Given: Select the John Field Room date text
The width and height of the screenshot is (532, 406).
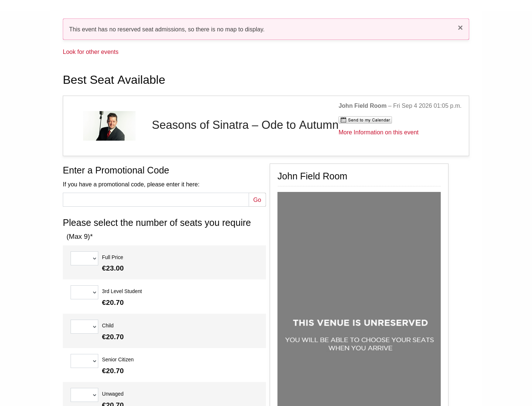Looking at the screenshot, I should [400, 106].
